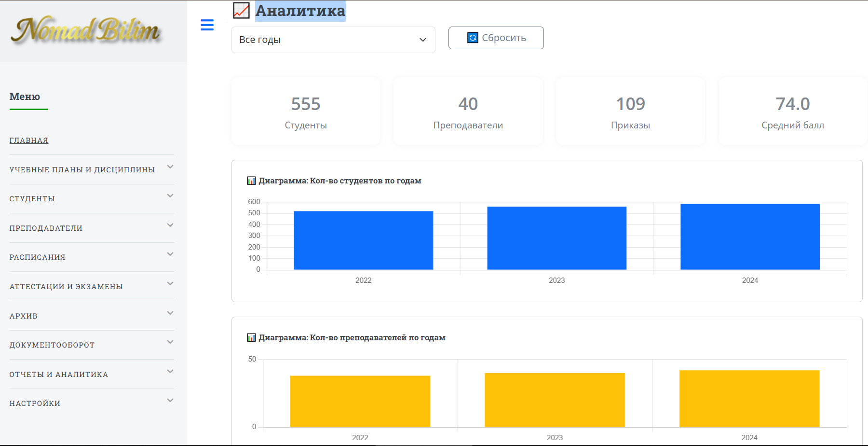Open the Документооборот menu section
Image resolution: width=868 pixels, height=446 pixels.
click(x=52, y=345)
